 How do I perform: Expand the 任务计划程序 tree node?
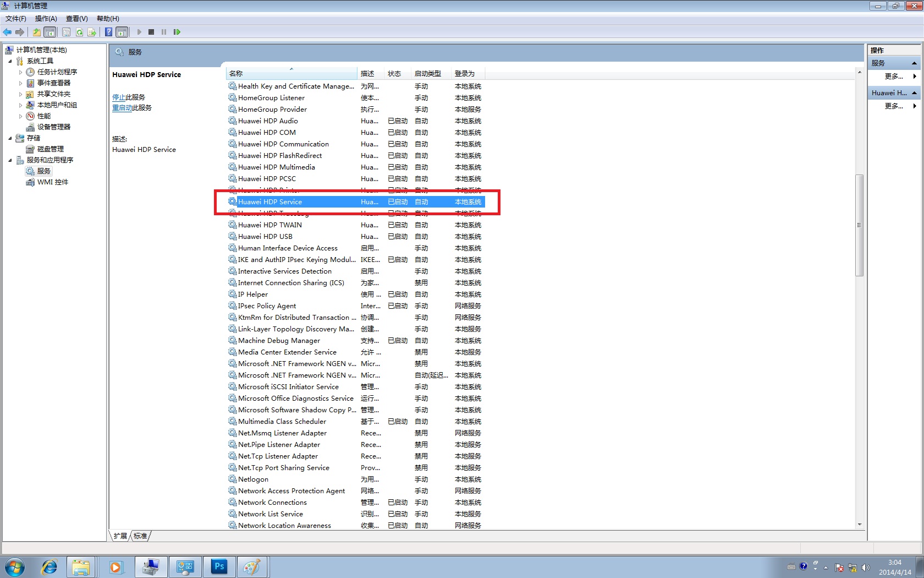[21, 72]
